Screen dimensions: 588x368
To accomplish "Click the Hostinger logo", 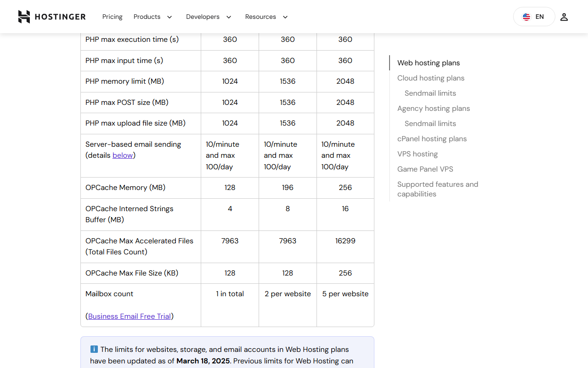I will pyautogui.click(x=52, y=17).
